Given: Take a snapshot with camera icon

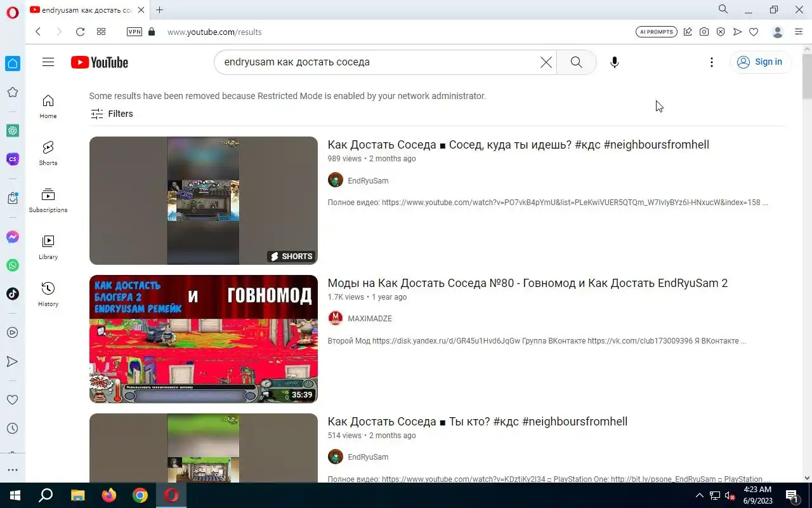Looking at the screenshot, I should [704, 32].
